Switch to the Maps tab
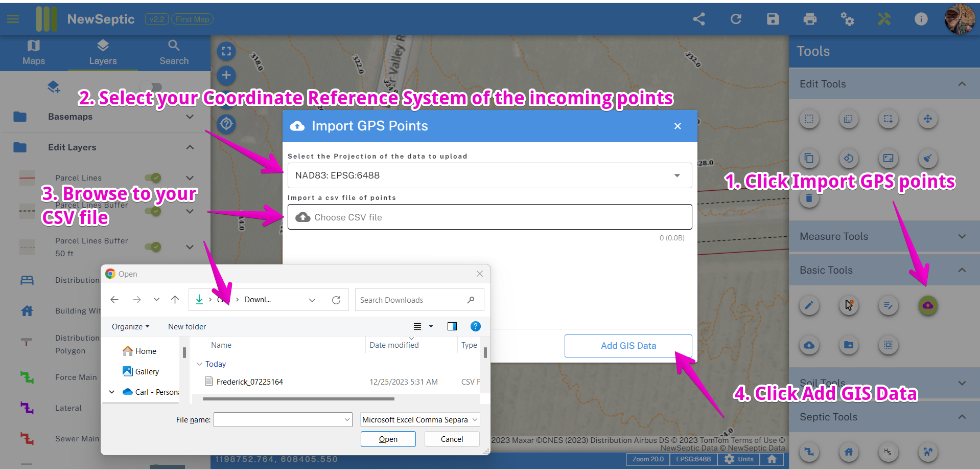Image resolution: width=980 pixels, height=470 pixels. (x=34, y=53)
